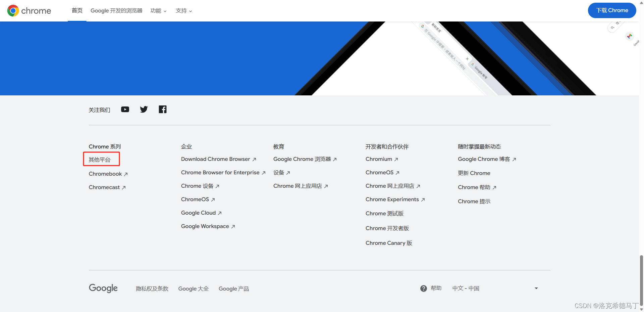Click the 下载 Chrome button
The width and height of the screenshot is (644, 312).
coord(612,10)
